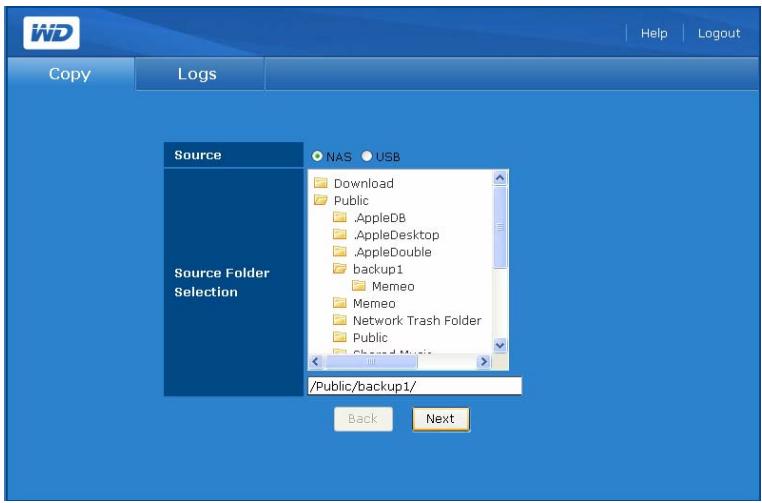Screen dimensions: 762x503
Task: Select the NAS source radio button
Action: 317,156
